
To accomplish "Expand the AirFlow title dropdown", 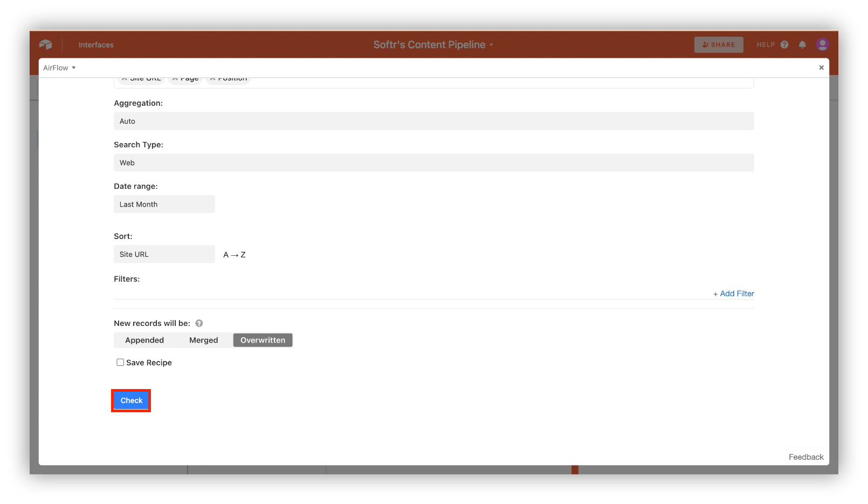I will (x=59, y=67).
